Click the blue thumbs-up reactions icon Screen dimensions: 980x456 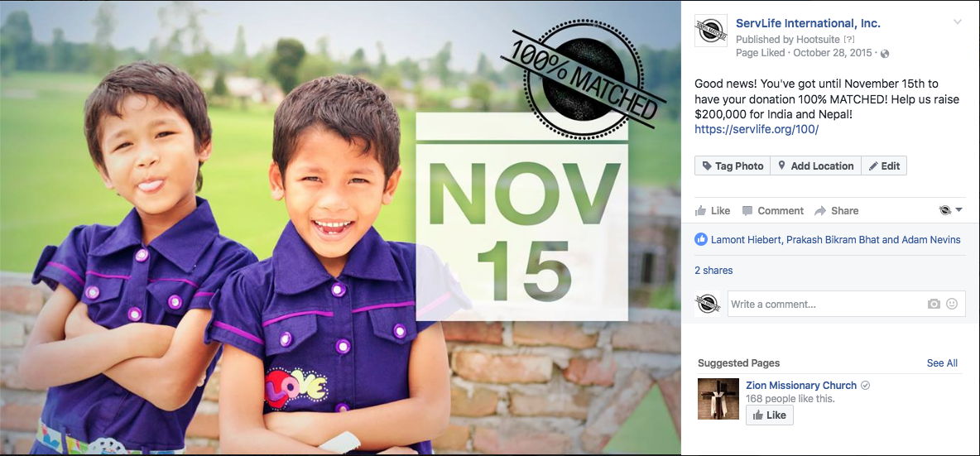700,239
